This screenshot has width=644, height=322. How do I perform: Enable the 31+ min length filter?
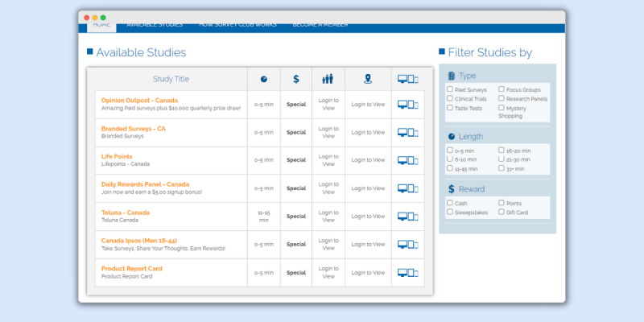502,168
